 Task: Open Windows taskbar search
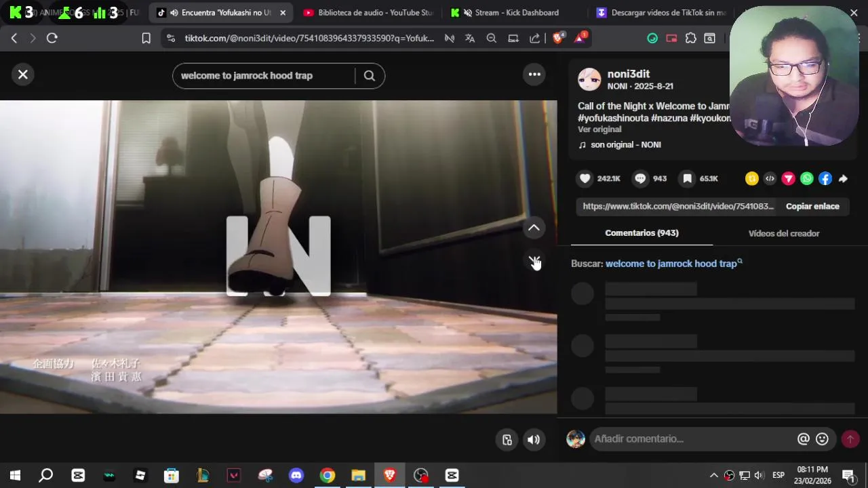pos(46,476)
